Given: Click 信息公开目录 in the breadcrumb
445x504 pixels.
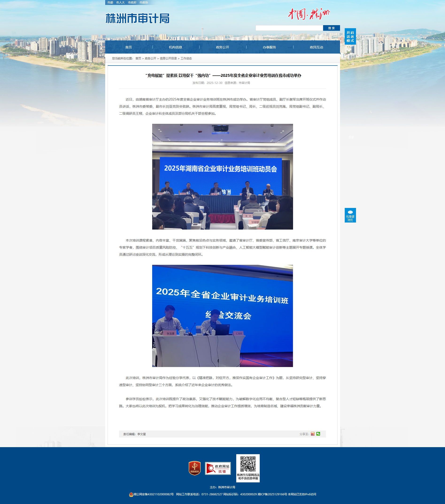Looking at the screenshot, I should point(168,59).
